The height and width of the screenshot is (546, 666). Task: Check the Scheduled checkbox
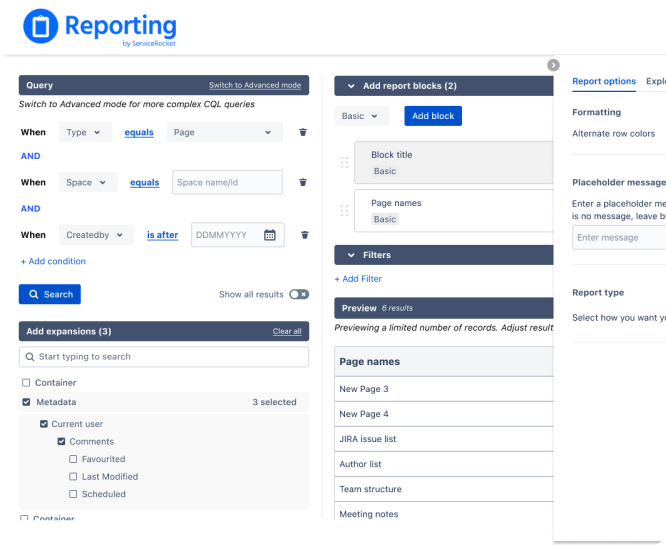(x=73, y=494)
